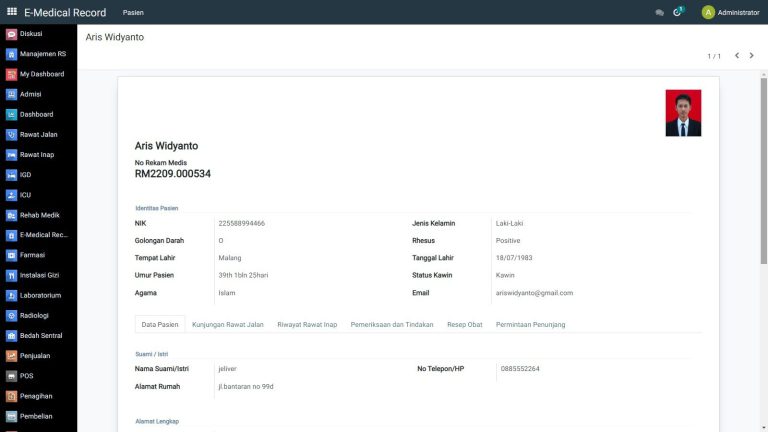The width and height of the screenshot is (768, 432).
Task: Open E-Medical Rec... sidebar module
Action: [38, 235]
